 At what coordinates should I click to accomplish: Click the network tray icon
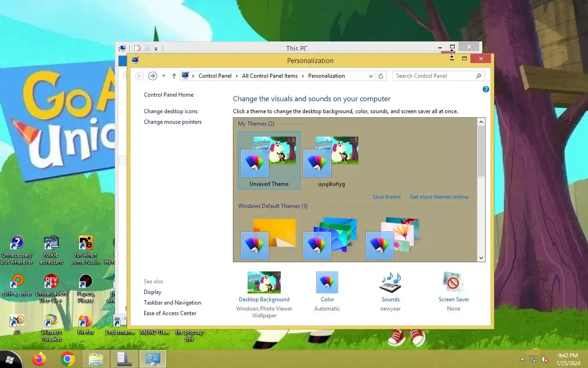pyautogui.click(x=534, y=359)
